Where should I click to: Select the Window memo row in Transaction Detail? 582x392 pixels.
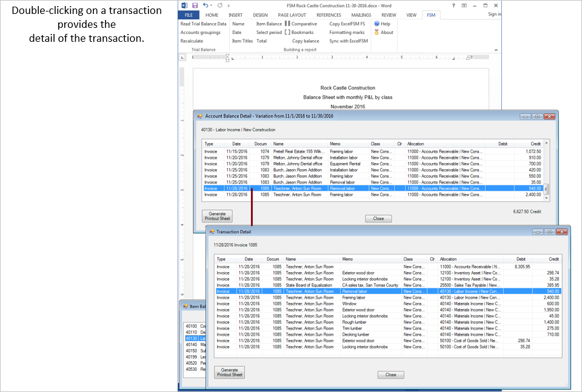(x=388, y=304)
